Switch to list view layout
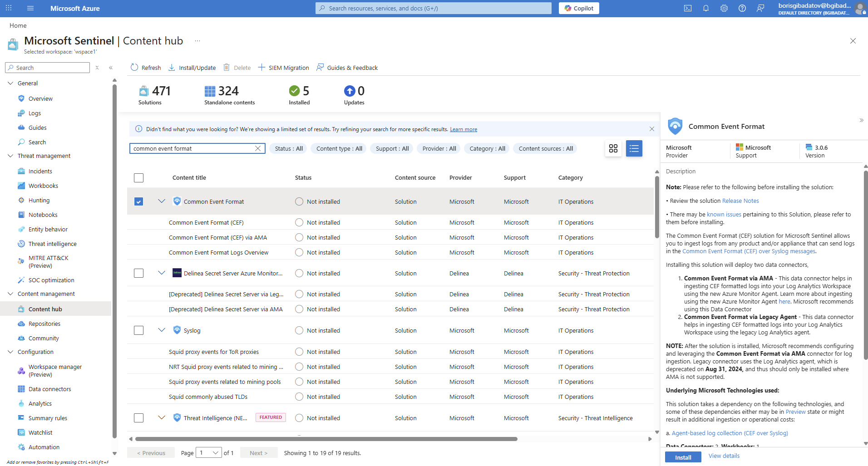Image resolution: width=868 pixels, height=466 pixels. 634,148
